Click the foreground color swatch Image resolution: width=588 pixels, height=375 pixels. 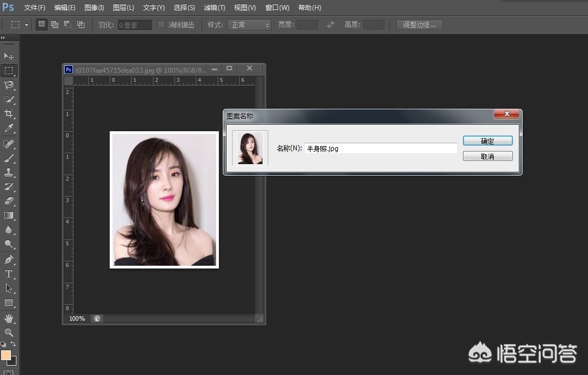[x=6, y=355]
